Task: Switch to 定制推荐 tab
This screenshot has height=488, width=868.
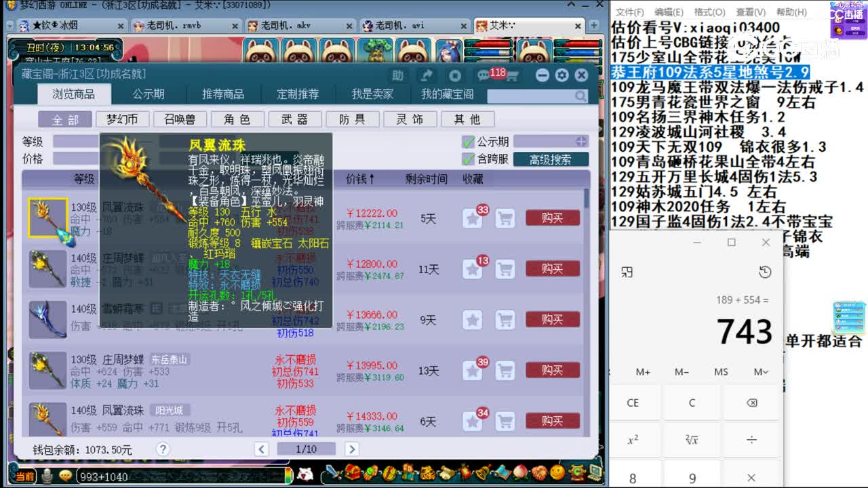Action: pos(298,94)
